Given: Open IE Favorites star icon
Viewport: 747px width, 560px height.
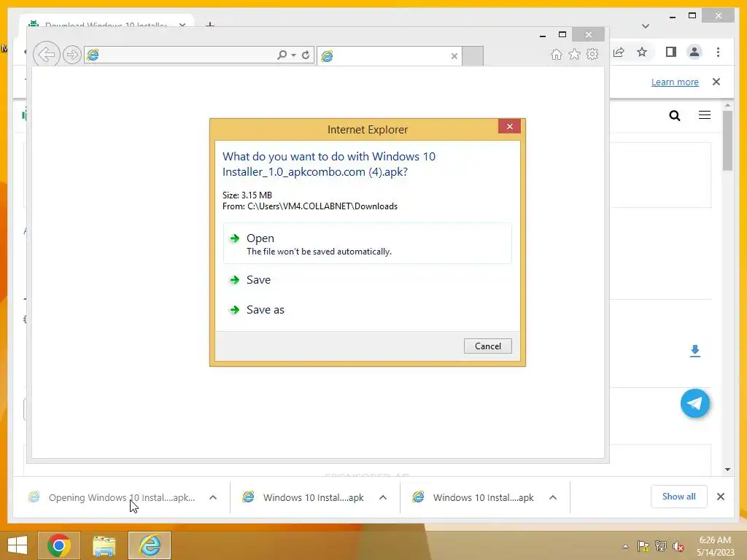Looking at the screenshot, I should coord(575,54).
